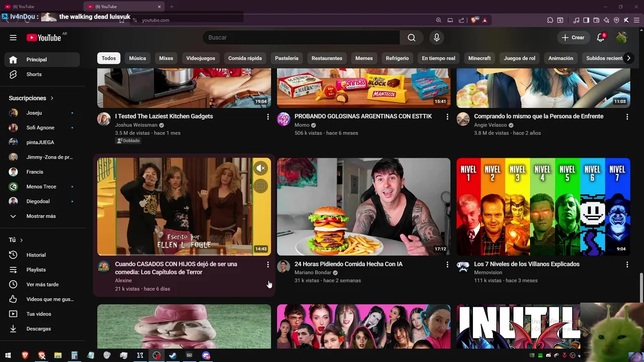Open options for 24 Horas Pidiendo Comida video
Screen dimensions: 644x362
[x=447, y=264]
